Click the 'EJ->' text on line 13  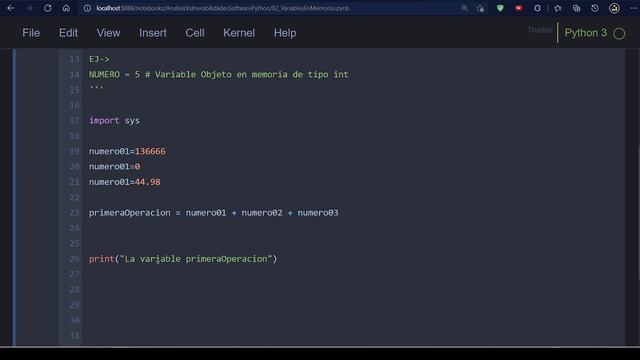[x=99, y=59]
